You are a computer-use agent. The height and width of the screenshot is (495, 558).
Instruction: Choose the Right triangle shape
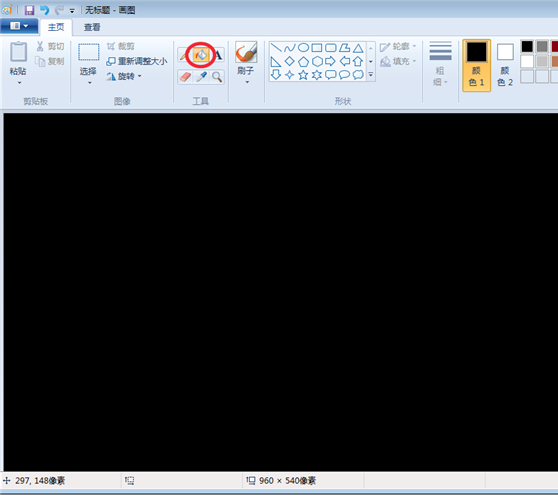276,62
